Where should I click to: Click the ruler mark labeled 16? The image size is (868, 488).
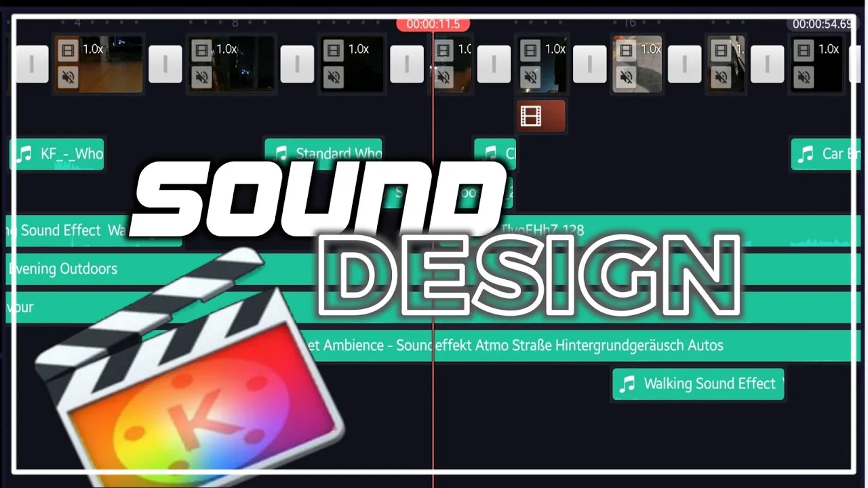[x=630, y=23]
